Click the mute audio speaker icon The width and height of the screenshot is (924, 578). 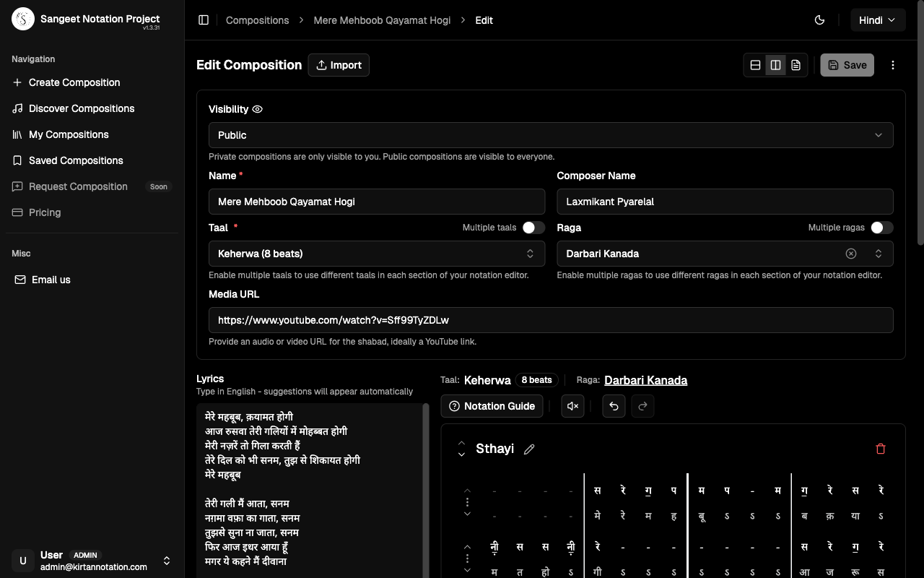572,406
